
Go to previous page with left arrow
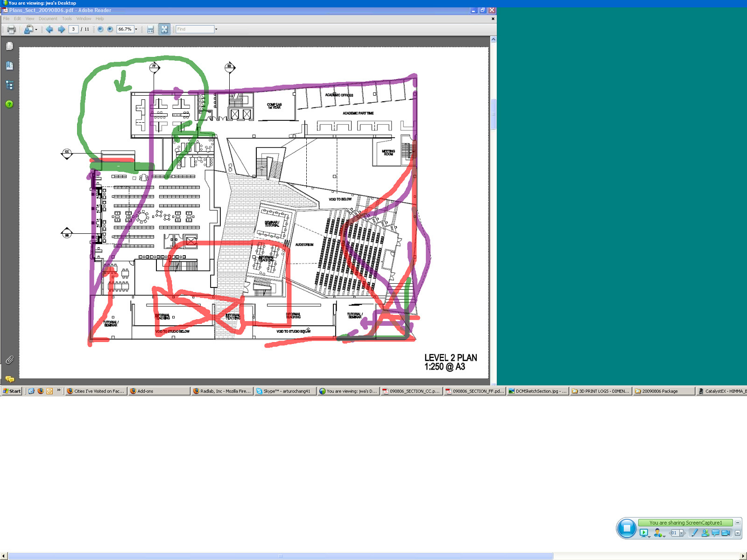49,29
